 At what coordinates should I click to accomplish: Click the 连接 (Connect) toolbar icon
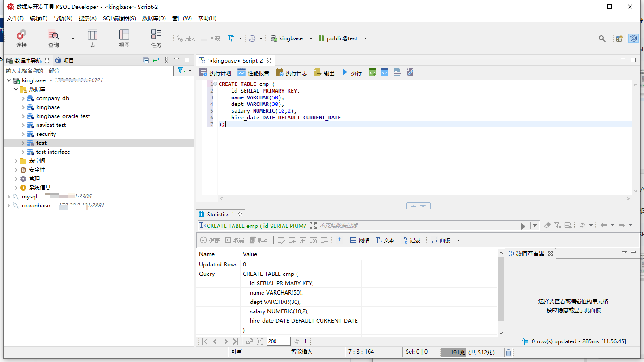(21, 38)
